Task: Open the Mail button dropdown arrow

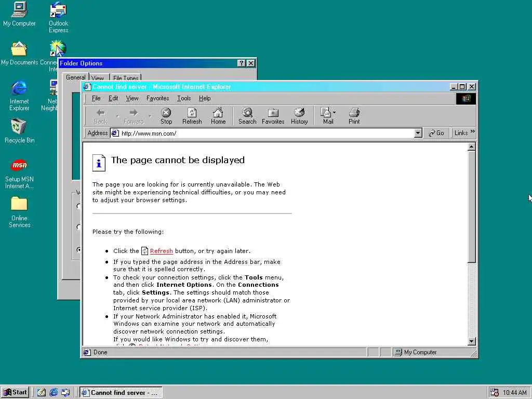Action: [x=335, y=113]
